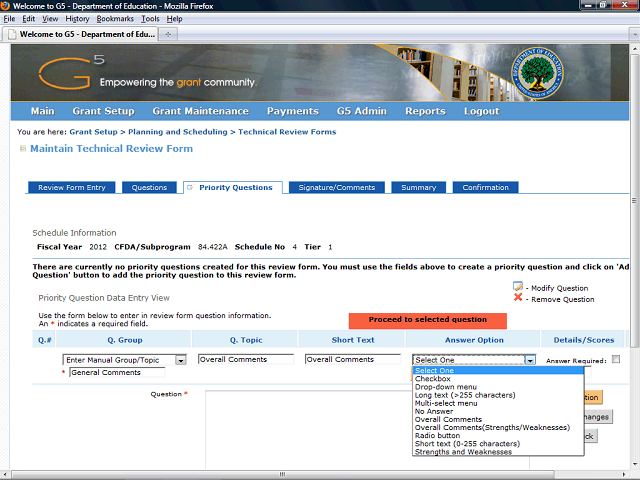Click Planning and Scheduling breadcrumb link
The image size is (640, 480).
click(x=178, y=132)
